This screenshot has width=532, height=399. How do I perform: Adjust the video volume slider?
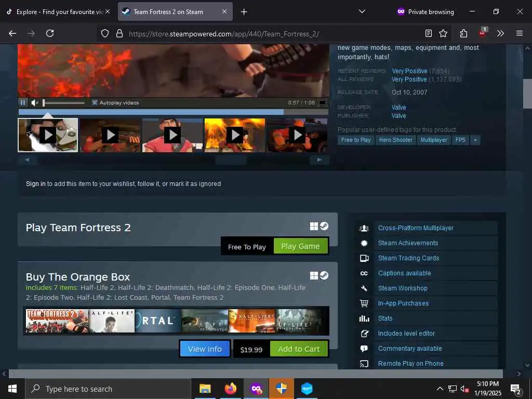63,103
